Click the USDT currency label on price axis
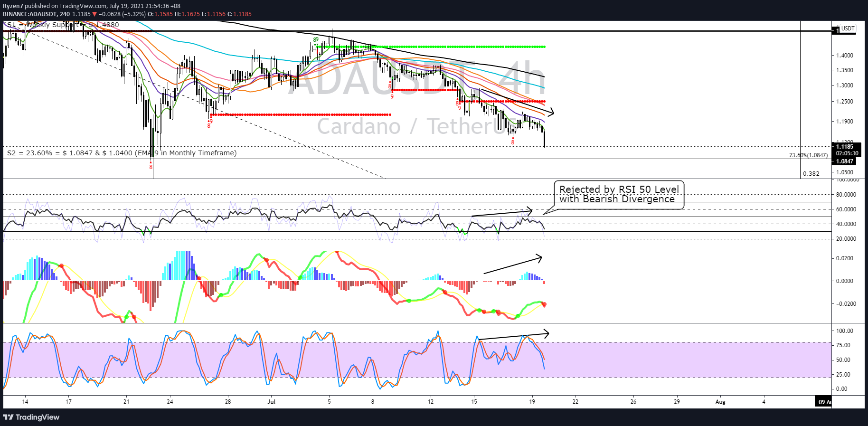Screen dimensions: 868x426 848,28
